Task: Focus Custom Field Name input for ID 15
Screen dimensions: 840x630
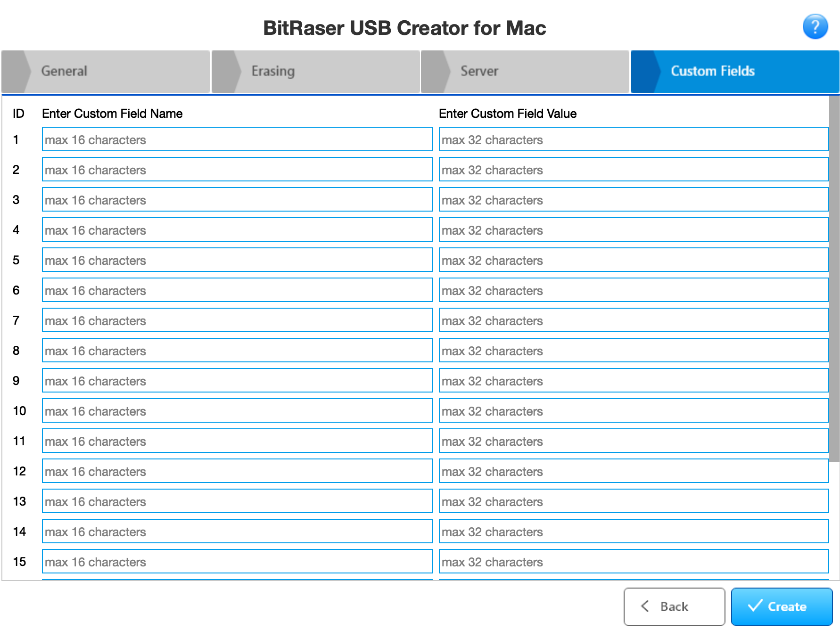Action: [x=237, y=561]
